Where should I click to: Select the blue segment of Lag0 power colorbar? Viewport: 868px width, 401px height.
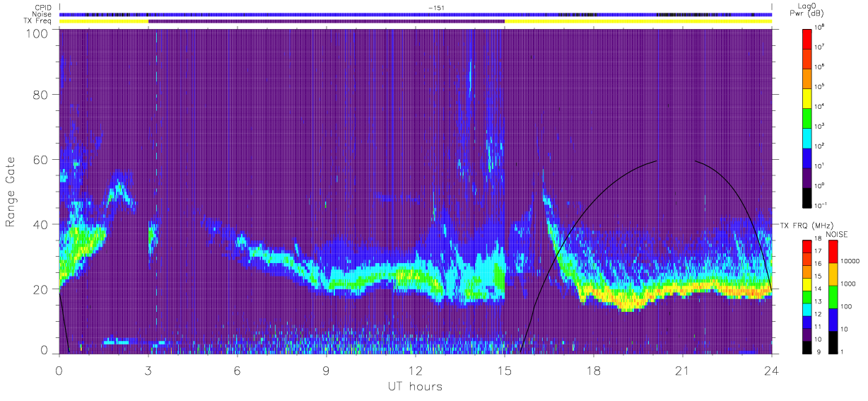click(x=809, y=157)
